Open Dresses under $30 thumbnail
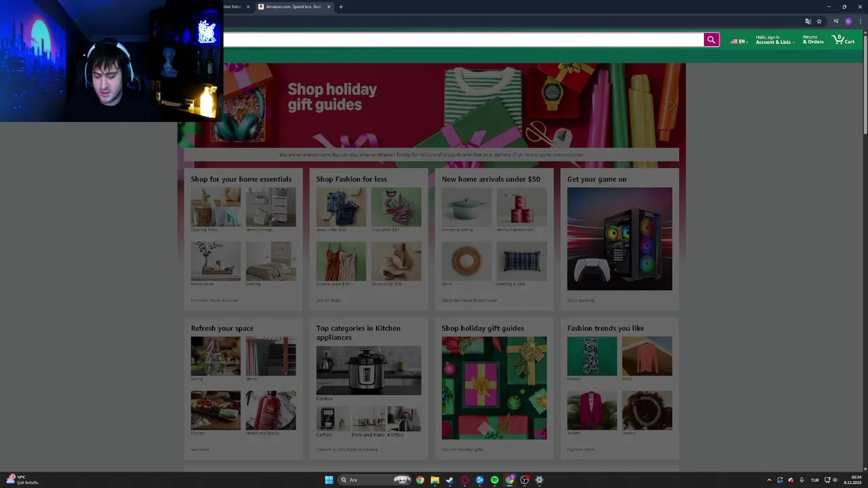This screenshot has width=868, height=488. (x=341, y=262)
